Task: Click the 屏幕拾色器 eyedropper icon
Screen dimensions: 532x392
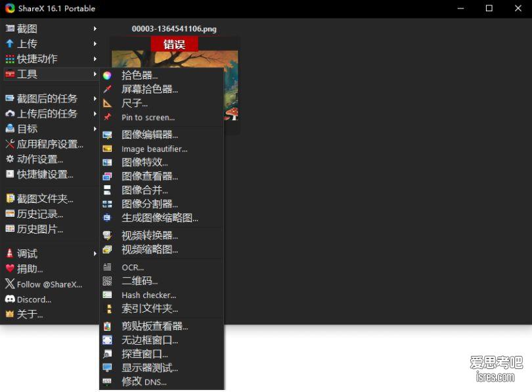Action: [x=107, y=89]
